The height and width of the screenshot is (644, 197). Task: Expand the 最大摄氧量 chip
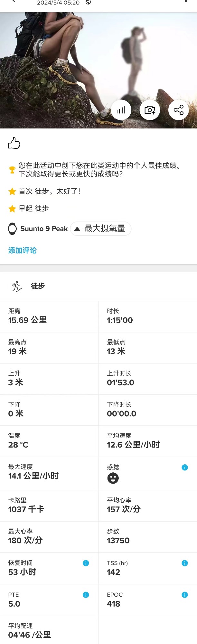pos(100,229)
